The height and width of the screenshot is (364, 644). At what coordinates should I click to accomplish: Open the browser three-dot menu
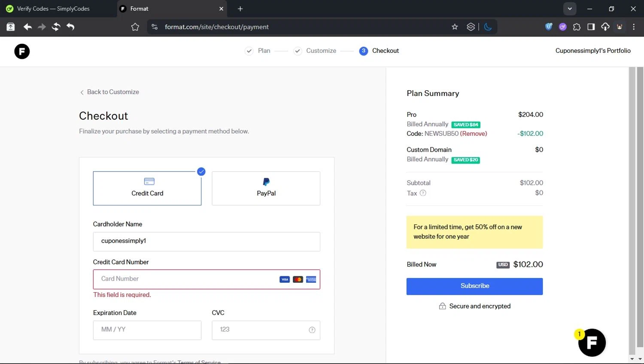(x=634, y=27)
